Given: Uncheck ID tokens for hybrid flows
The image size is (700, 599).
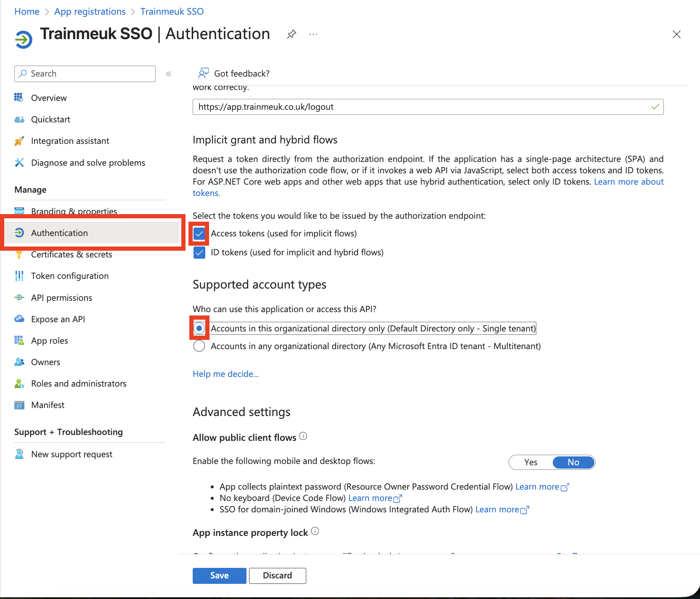Looking at the screenshot, I should pyautogui.click(x=199, y=252).
